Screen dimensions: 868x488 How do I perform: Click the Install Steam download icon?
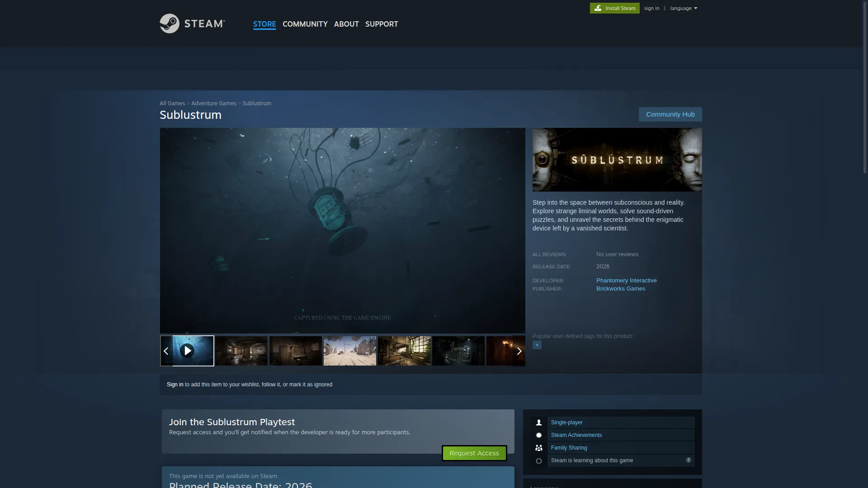tap(598, 8)
